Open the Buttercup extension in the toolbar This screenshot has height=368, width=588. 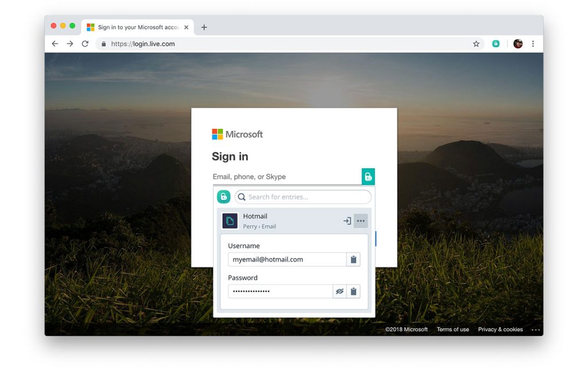click(x=496, y=44)
